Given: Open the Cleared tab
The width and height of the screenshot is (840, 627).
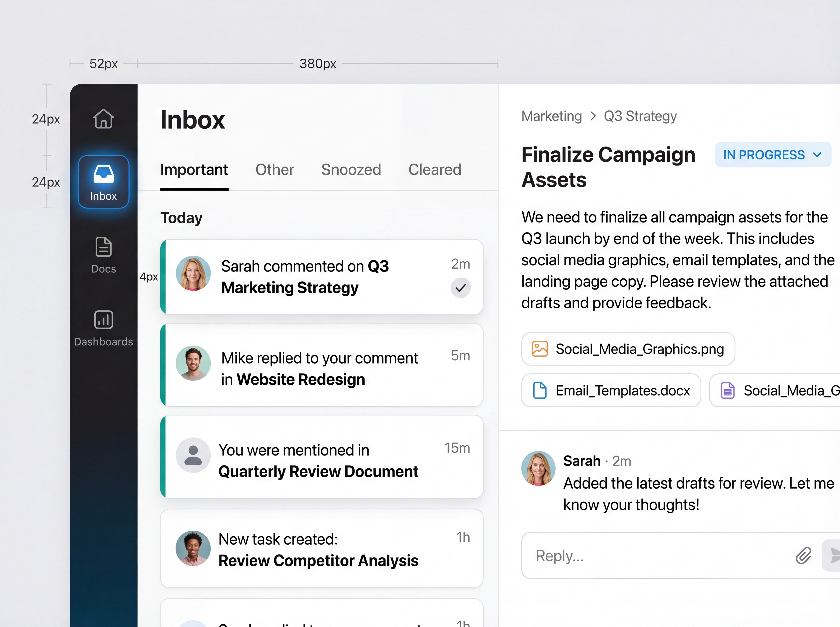Looking at the screenshot, I should pyautogui.click(x=435, y=170).
